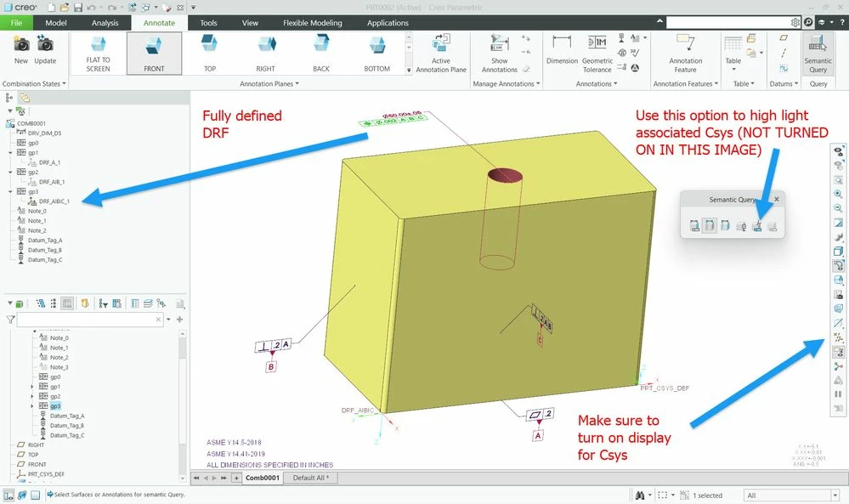Click the tree filter funnel icon
The height and width of the screenshot is (504, 849).
coord(10,320)
